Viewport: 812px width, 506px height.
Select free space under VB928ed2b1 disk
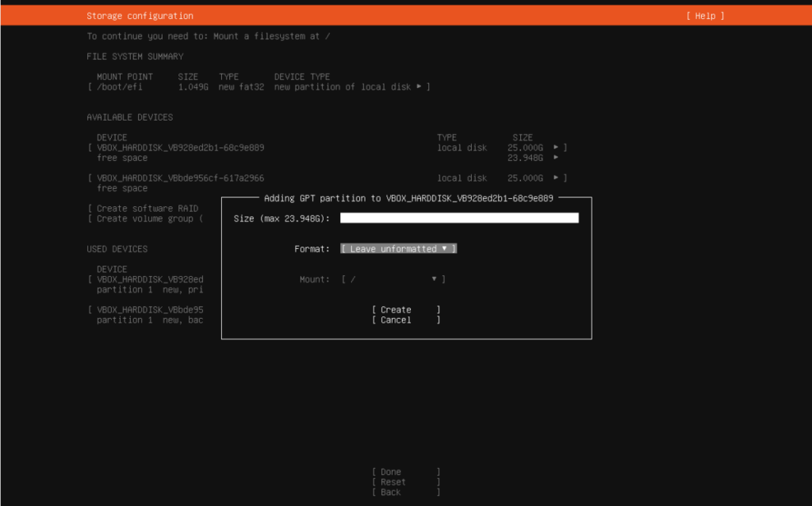point(122,158)
